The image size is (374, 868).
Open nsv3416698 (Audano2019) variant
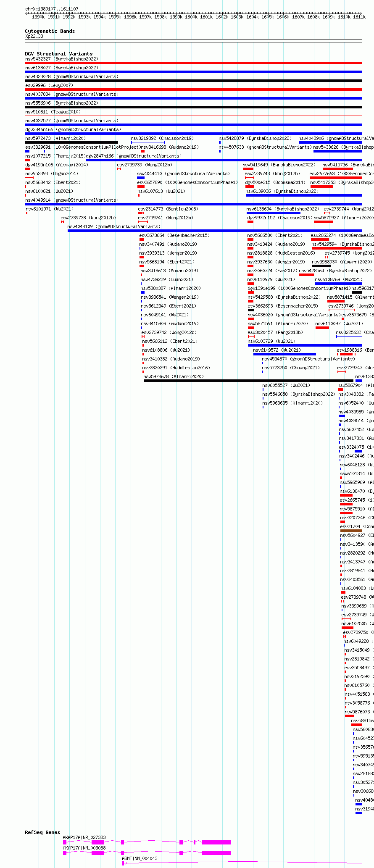coord(170,147)
